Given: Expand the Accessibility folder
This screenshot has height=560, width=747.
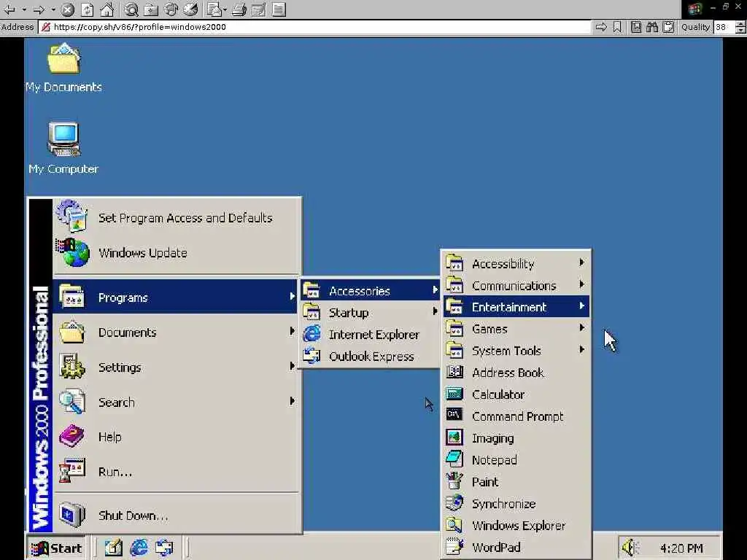Looking at the screenshot, I should pyautogui.click(x=516, y=263).
